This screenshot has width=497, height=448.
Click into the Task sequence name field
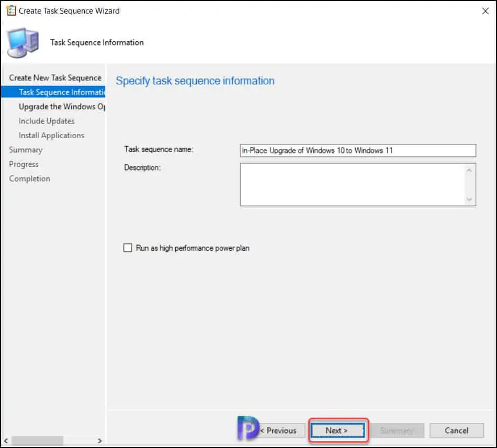358,150
